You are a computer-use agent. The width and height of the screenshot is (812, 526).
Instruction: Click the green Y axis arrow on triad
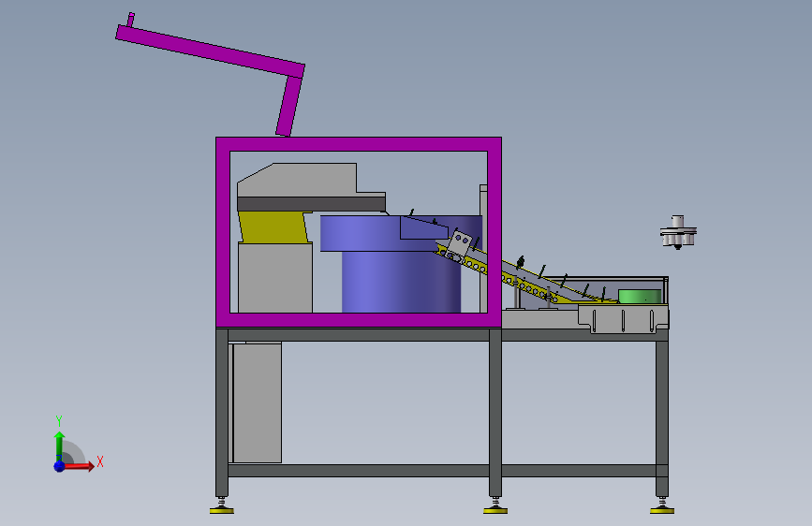click(x=59, y=446)
